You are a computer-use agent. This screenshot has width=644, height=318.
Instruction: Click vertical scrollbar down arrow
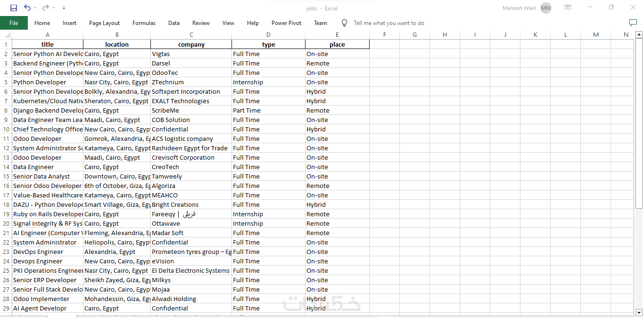[x=639, y=312]
